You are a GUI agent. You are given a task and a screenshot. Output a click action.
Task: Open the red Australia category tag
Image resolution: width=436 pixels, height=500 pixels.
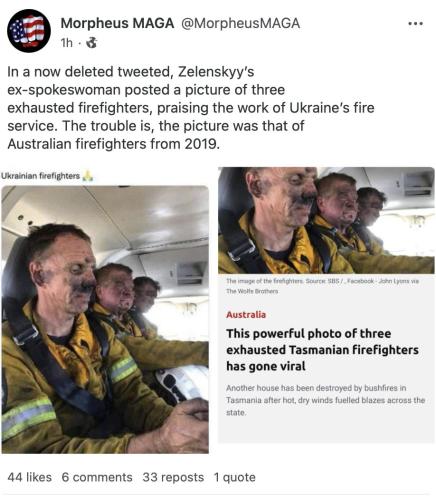pyautogui.click(x=246, y=315)
